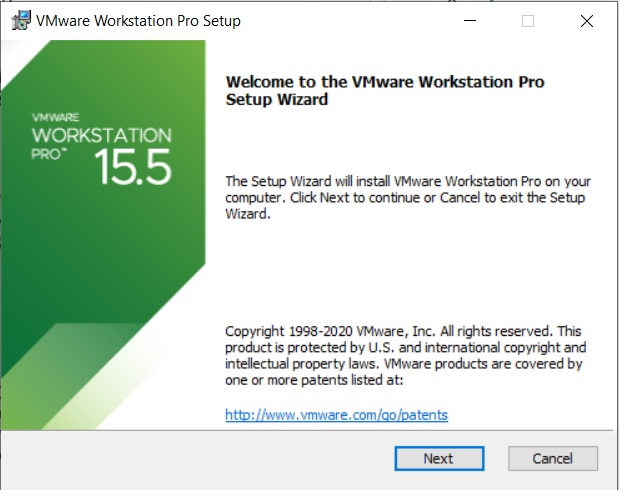Click the empty gray footer area left of Next
The image size is (628, 498).
click(200, 458)
